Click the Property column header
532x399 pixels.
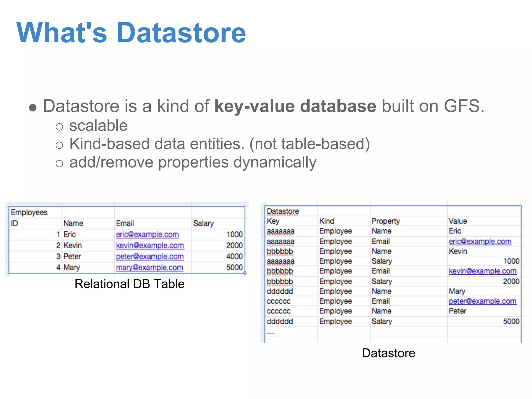[x=385, y=221]
